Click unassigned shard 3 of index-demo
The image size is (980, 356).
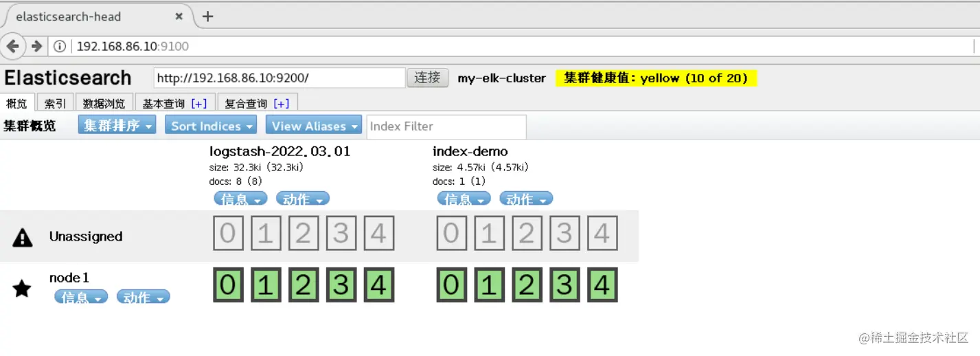[x=565, y=233]
